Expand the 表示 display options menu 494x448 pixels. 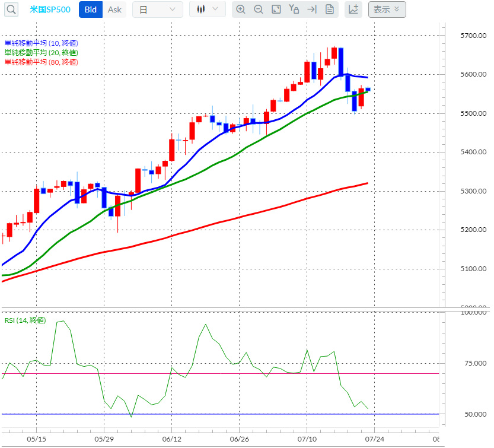[387, 9]
